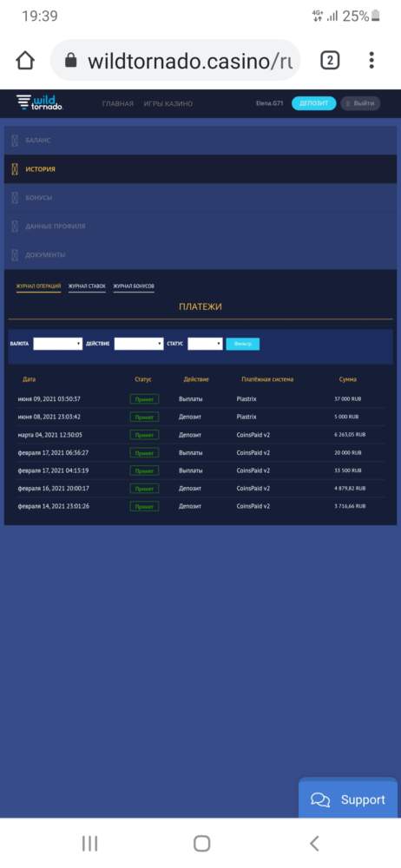This screenshot has width=401, height=868.
Task: Expand the Статус status dropdown
Action: (x=205, y=344)
